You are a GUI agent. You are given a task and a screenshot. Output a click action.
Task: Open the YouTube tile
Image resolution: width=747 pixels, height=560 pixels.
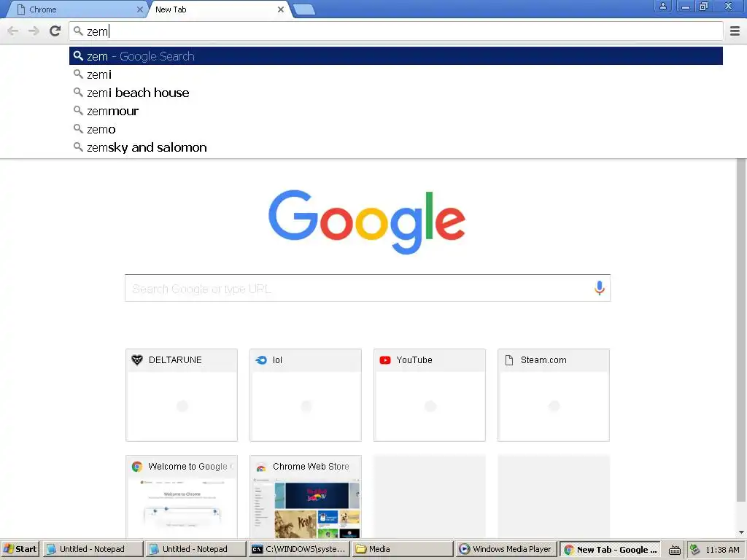429,394
